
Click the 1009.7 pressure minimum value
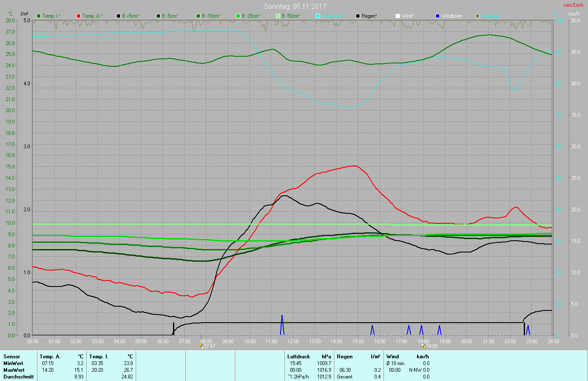[x=324, y=363]
